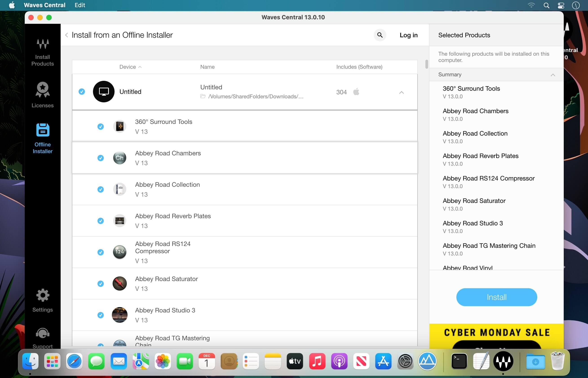The image size is (588, 378).
Task: Click the Untitled device monitor icon
Action: [104, 92]
